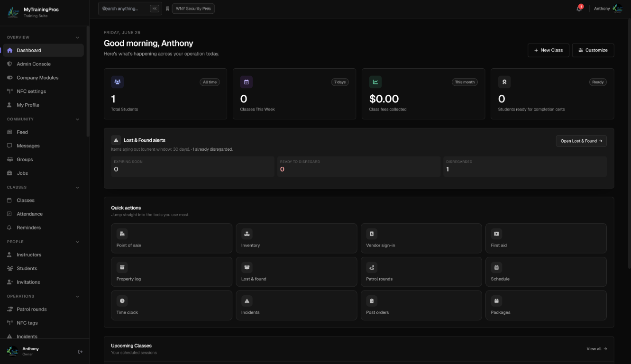Go to Dashboard in the sidebar
The image size is (631, 364).
click(x=43, y=50)
